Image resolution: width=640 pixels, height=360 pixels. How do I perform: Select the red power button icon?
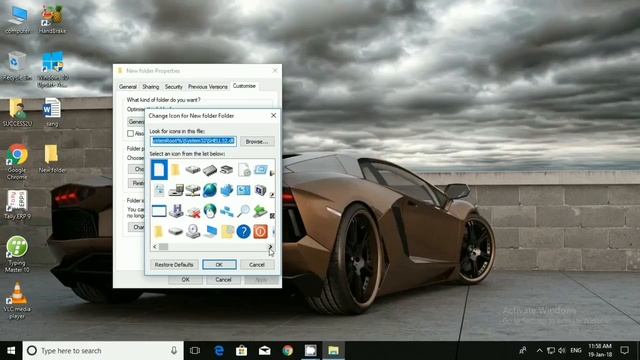(260, 231)
